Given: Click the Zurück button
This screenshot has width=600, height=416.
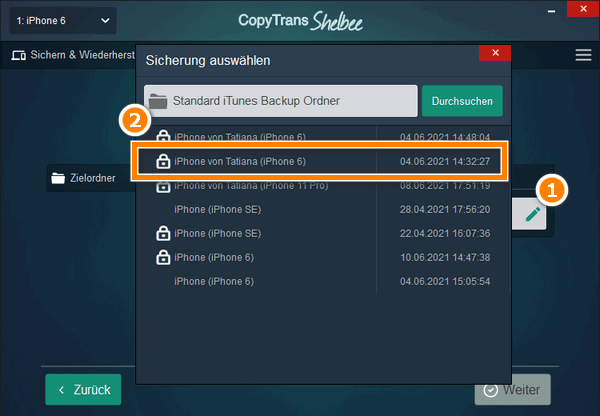Looking at the screenshot, I should pos(83,390).
